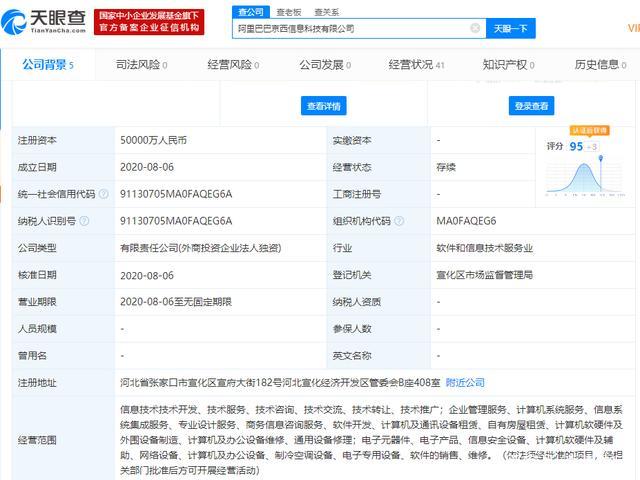Click the 统一社会信用代码 value 91130705MA0FAQEG6A

coord(176,194)
